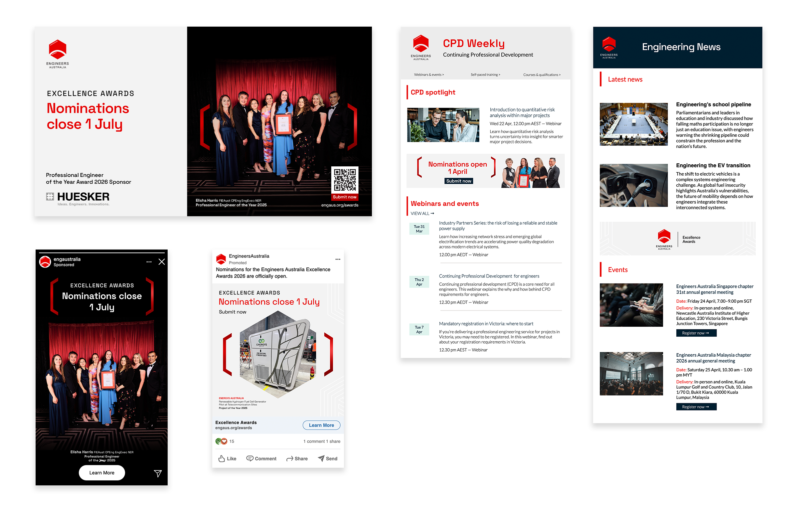Open the LinkedIn post three-dot menu
Screen dimensions: 812x514
tap(338, 259)
